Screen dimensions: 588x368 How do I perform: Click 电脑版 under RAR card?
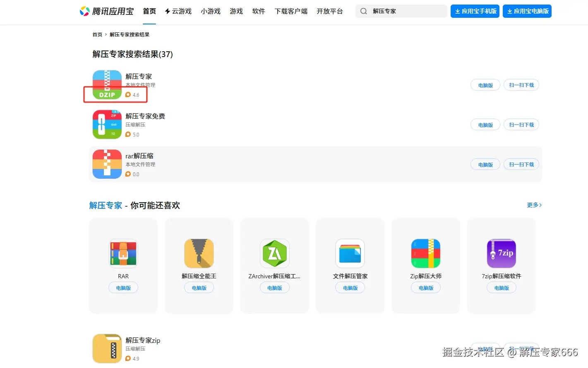click(x=123, y=288)
